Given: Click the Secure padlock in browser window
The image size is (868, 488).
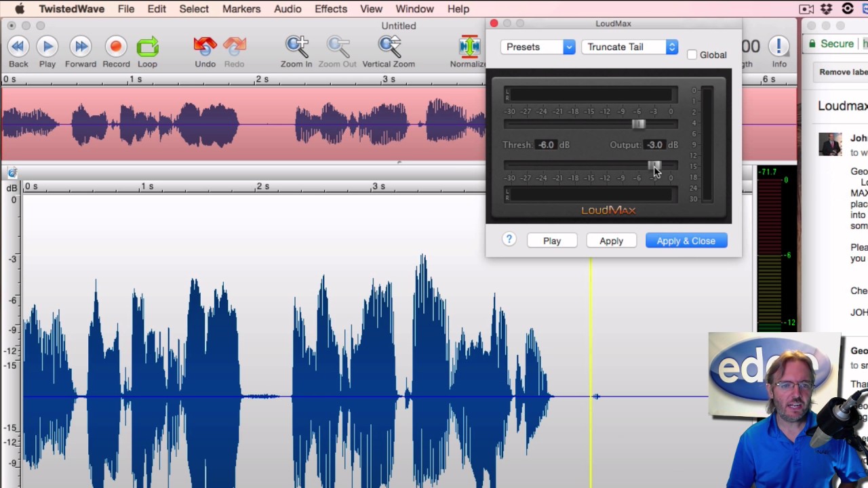Looking at the screenshot, I should tap(812, 44).
